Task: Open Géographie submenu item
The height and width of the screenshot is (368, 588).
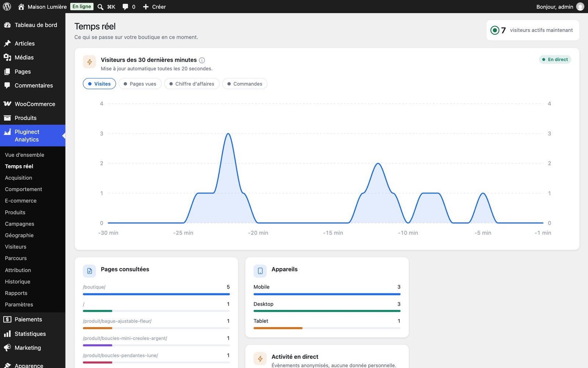Action: click(19, 235)
